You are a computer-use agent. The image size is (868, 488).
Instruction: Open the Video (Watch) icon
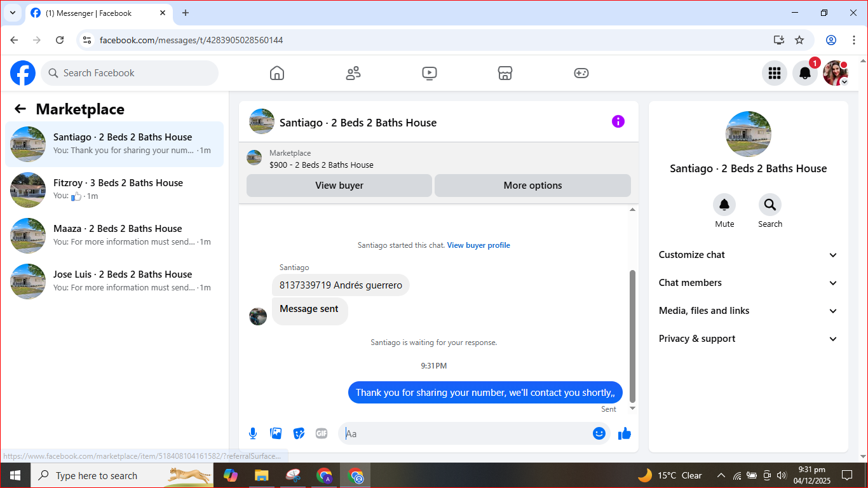[x=430, y=73]
